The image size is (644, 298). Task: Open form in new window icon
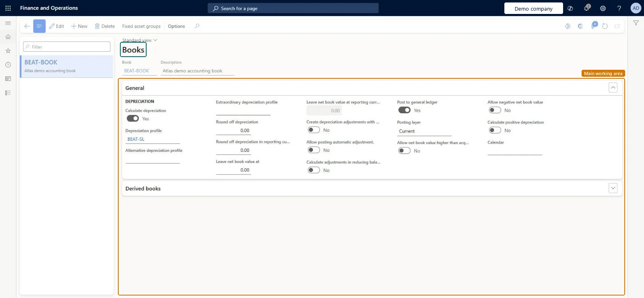click(x=617, y=26)
